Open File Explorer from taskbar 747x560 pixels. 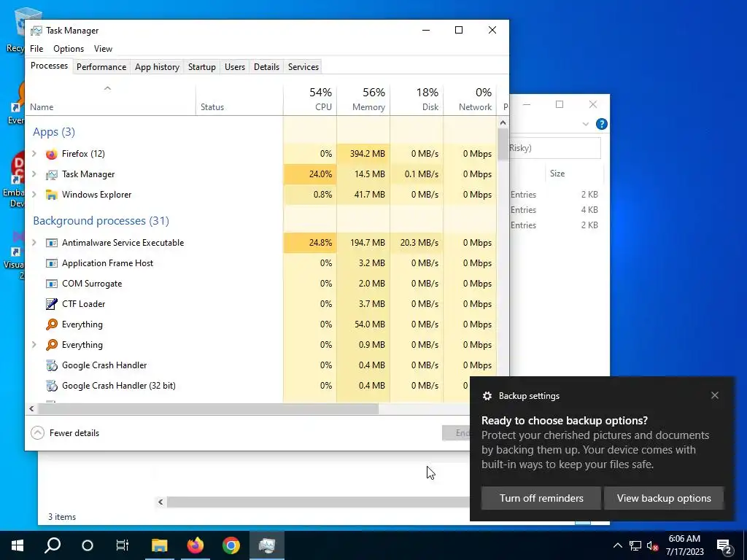pos(160,545)
